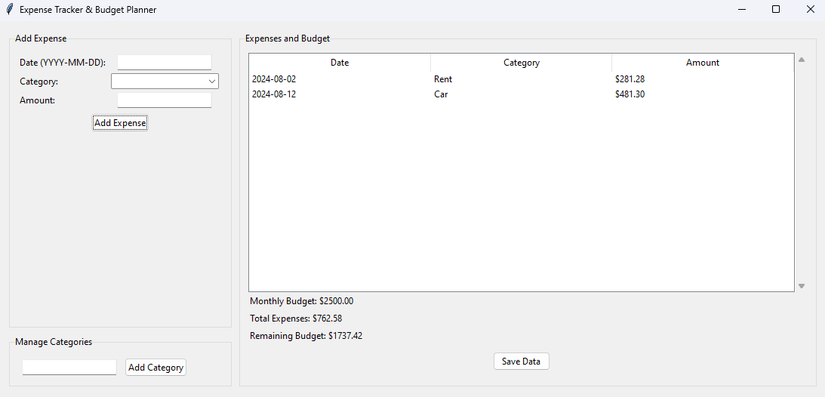Click the scrollbar up arrow

[801, 60]
